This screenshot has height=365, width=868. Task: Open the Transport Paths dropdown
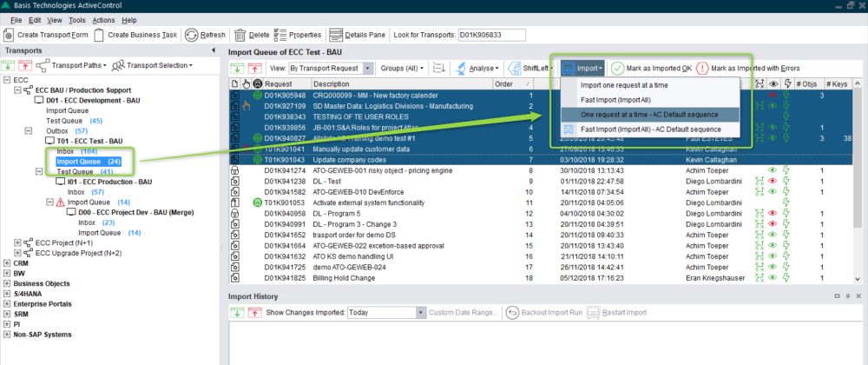point(77,65)
